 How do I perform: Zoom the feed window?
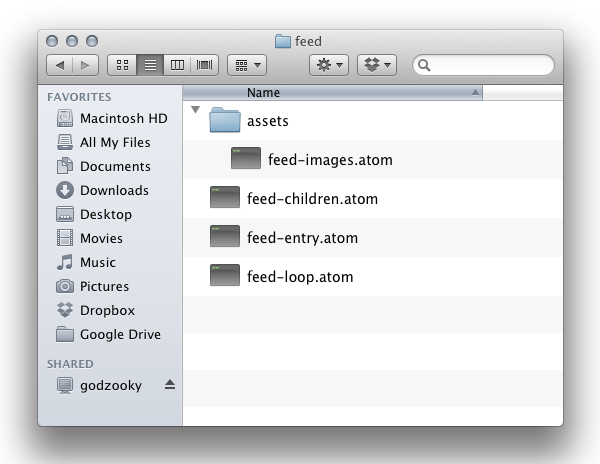coord(92,41)
